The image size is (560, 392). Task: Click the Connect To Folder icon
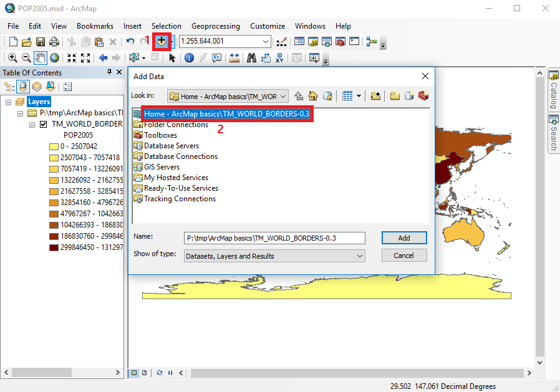click(x=377, y=96)
